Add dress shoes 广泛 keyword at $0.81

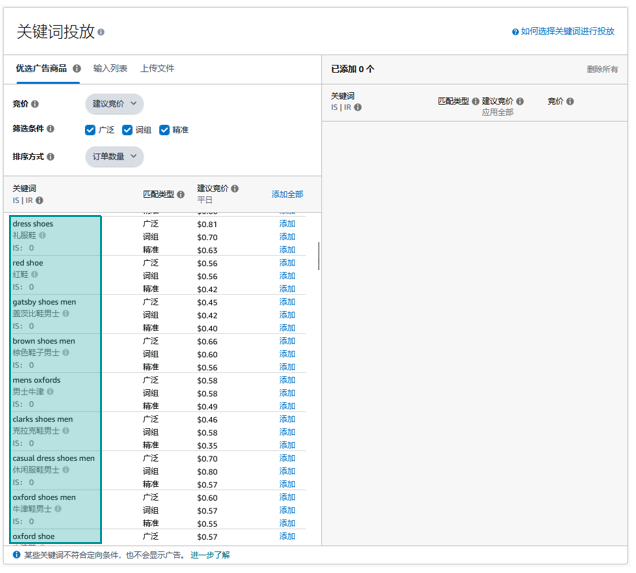[287, 223]
